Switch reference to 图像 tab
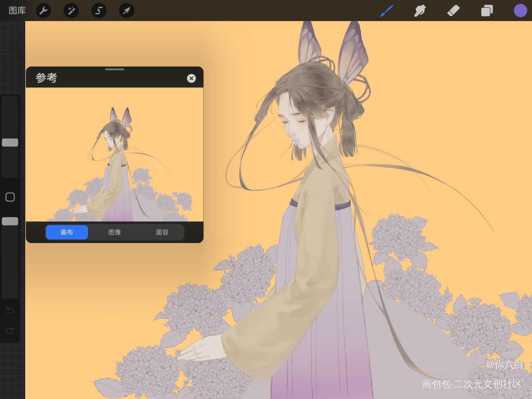532x399 pixels. [115, 232]
